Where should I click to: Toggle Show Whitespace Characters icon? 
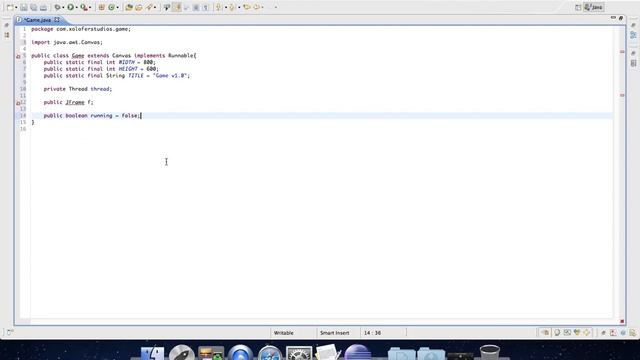(206, 7)
